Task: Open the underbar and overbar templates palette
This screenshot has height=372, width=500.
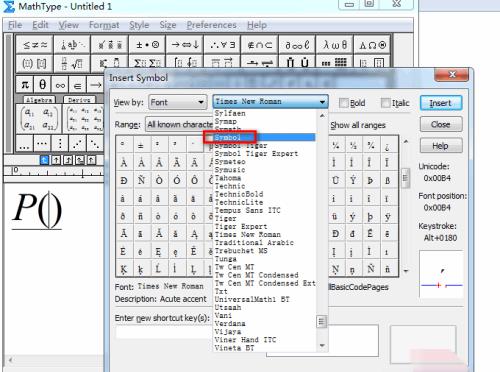Action: coord(222,62)
